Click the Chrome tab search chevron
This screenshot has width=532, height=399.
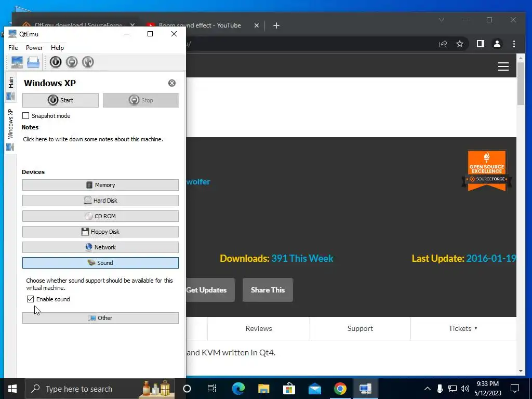tap(442, 20)
